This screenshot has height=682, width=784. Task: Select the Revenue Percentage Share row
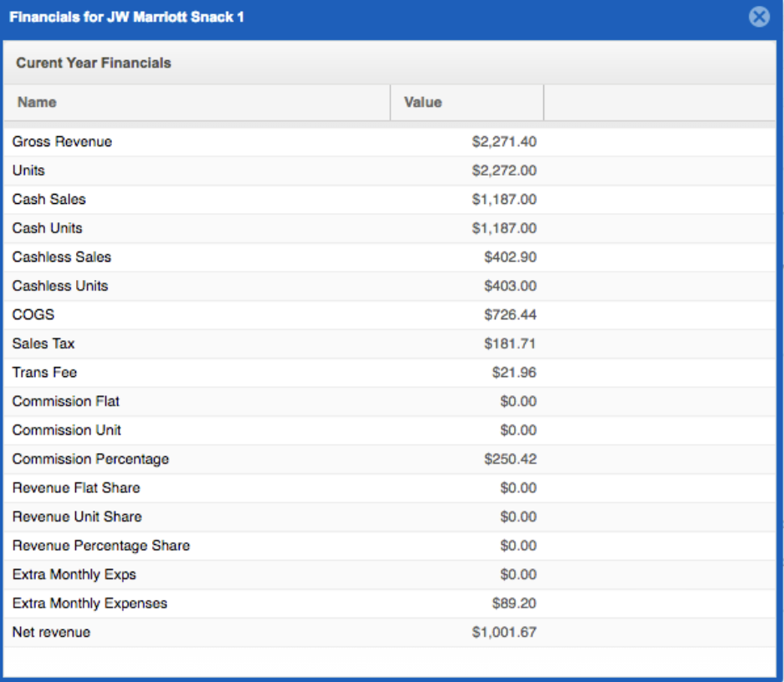click(389, 546)
